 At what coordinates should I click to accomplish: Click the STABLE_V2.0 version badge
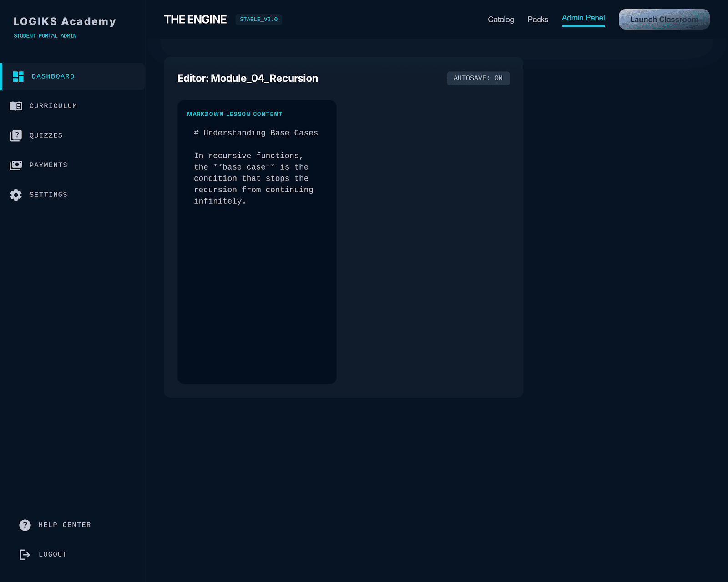coord(259,20)
